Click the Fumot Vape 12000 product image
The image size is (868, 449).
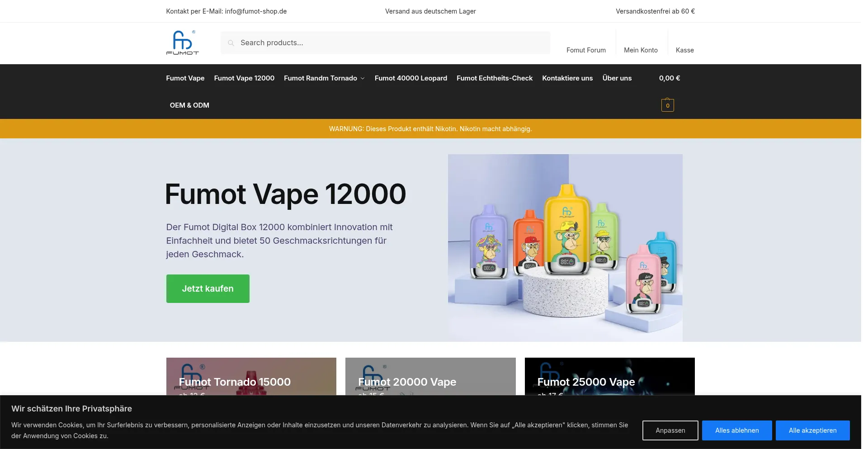coord(565,248)
